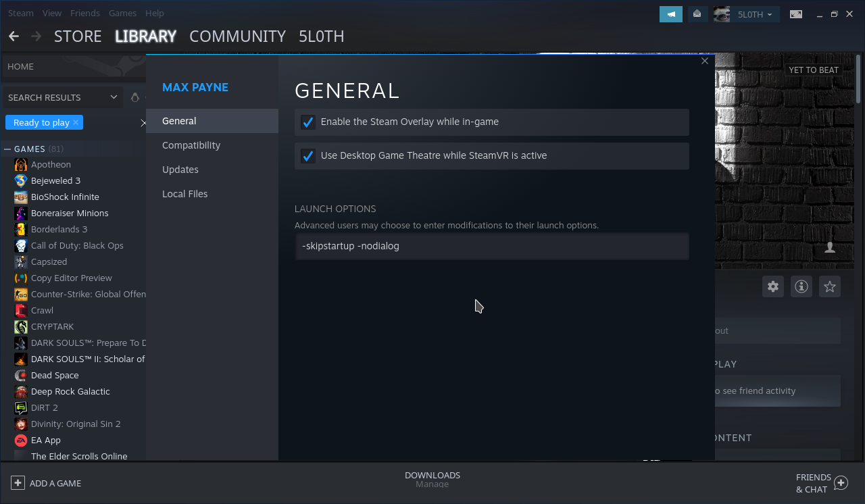The image size is (865, 504).
Task: Open the Games menu
Action: click(x=122, y=13)
